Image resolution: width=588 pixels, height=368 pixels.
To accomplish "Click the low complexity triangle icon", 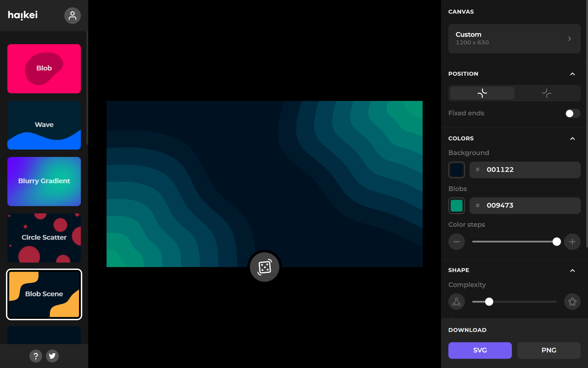I will pos(456,302).
